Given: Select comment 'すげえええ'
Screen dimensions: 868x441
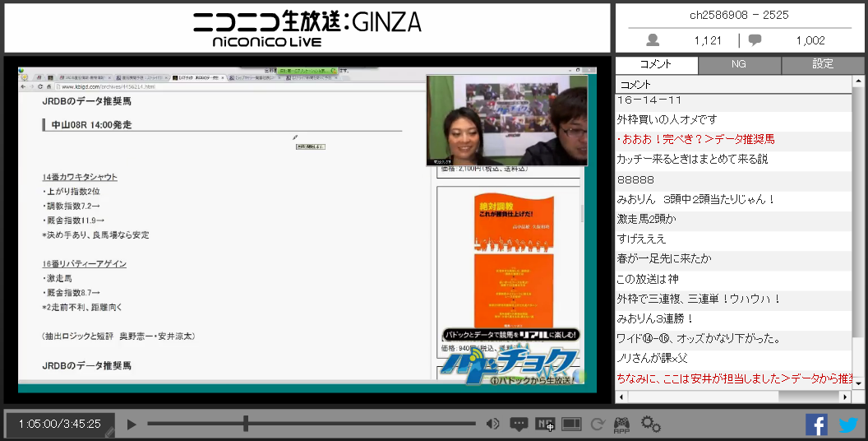Looking at the screenshot, I should point(733,239).
